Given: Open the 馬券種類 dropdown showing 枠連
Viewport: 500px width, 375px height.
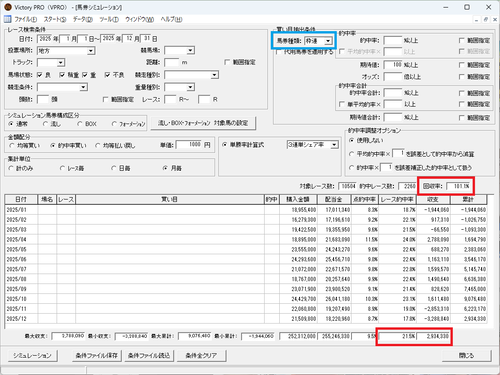Looking at the screenshot, I should click(328, 41).
